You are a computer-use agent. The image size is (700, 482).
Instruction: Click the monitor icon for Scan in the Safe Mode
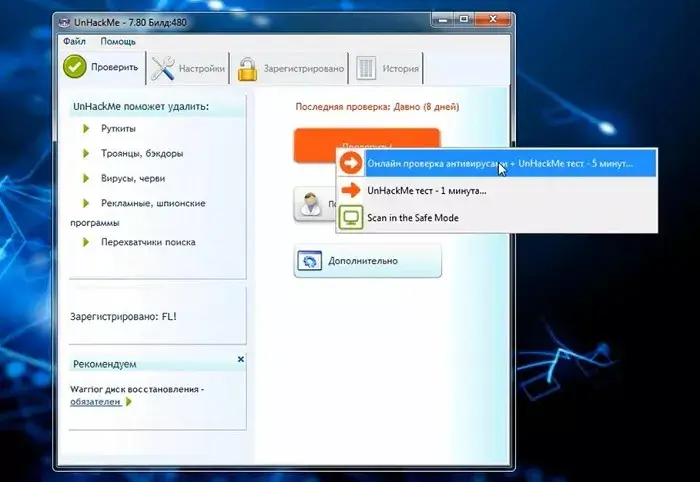[352, 217]
